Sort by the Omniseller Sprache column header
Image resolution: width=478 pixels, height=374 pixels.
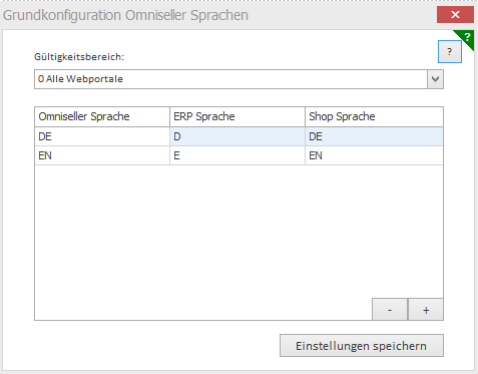102,116
